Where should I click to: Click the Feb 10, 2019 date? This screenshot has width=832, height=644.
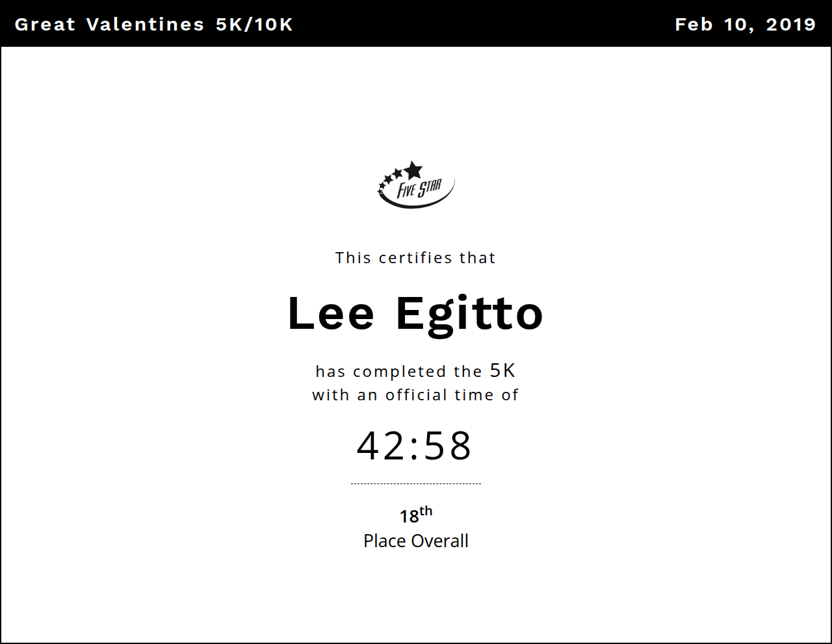(x=745, y=24)
